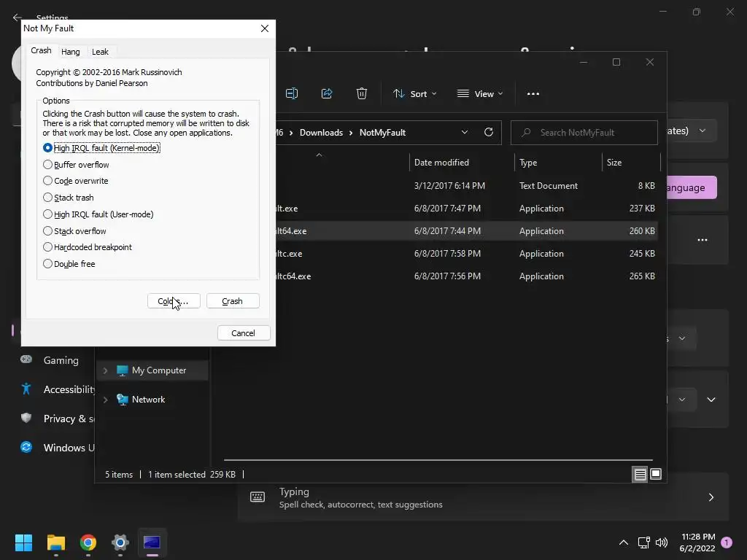Open Settings gear from the taskbar
The height and width of the screenshot is (560, 747).
coord(120,542)
